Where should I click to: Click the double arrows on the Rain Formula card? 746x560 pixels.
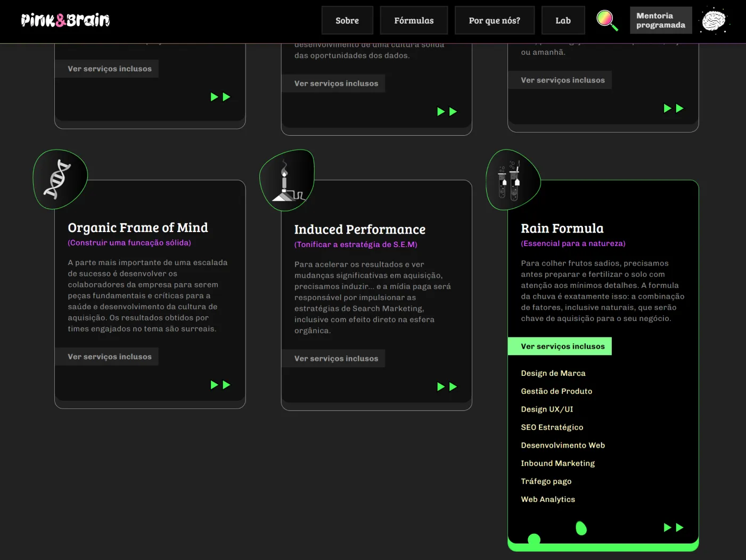pyautogui.click(x=673, y=528)
